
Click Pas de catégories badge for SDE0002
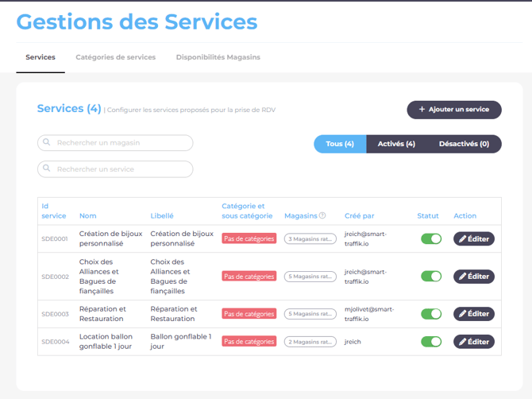pyautogui.click(x=249, y=276)
